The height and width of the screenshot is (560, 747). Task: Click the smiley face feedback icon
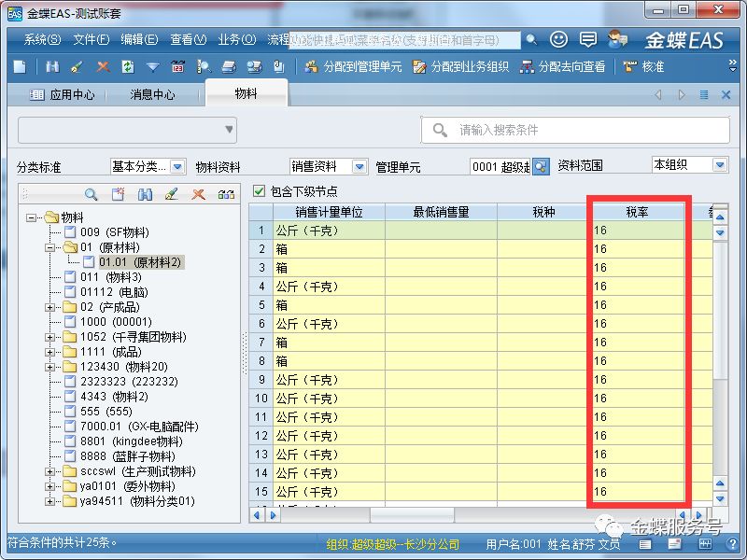point(558,39)
